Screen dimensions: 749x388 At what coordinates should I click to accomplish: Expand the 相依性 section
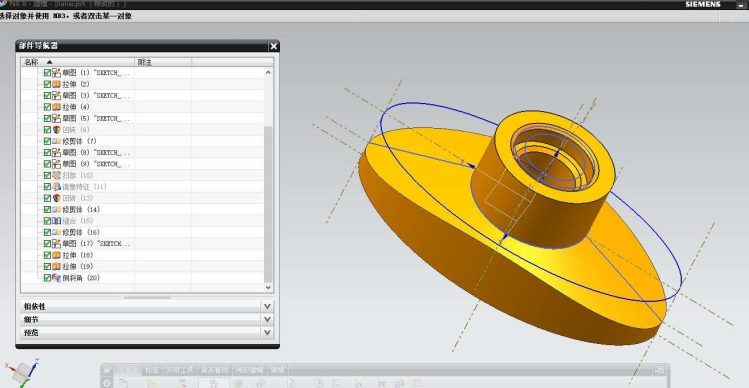point(147,306)
